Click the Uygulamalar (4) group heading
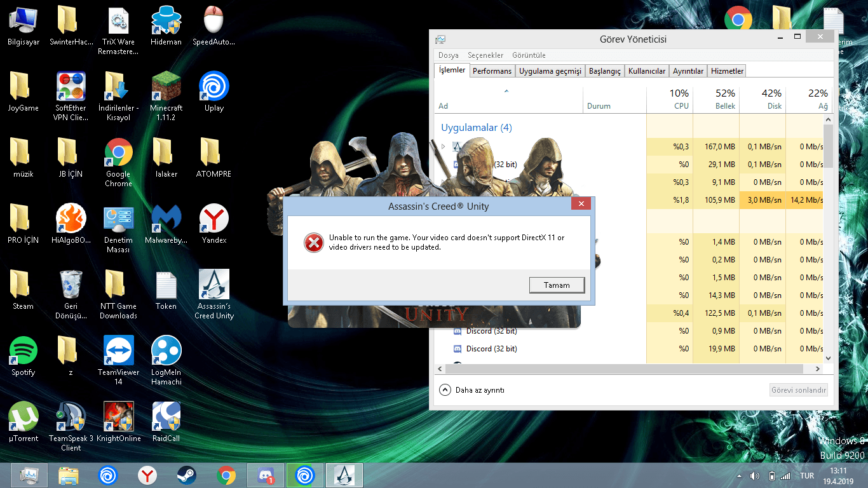Viewport: 868px width, 488px height. tap(477, 128)
